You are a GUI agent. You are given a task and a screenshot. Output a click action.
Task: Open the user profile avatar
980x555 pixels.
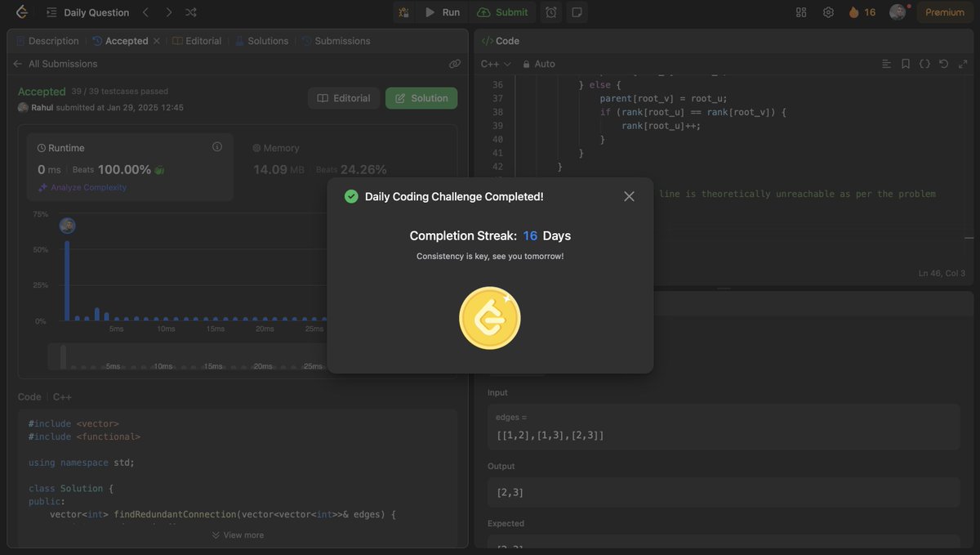point(898,12)
